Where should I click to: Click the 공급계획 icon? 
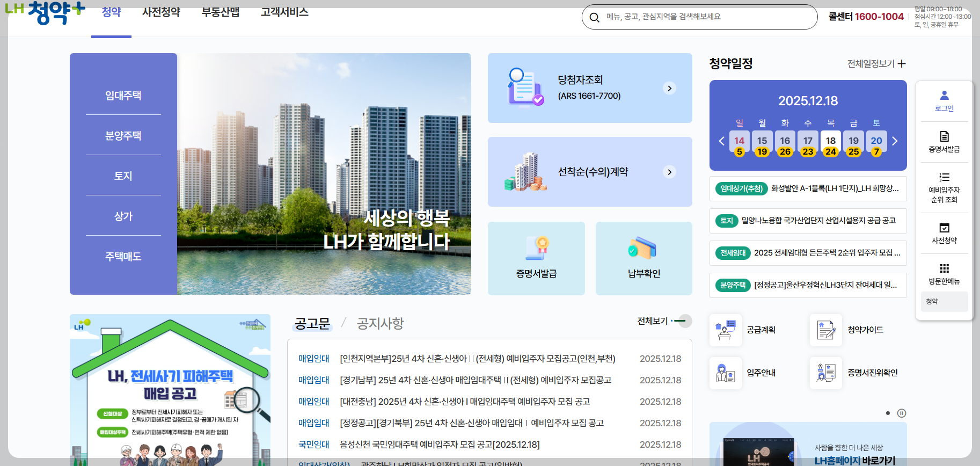[726, 330]
